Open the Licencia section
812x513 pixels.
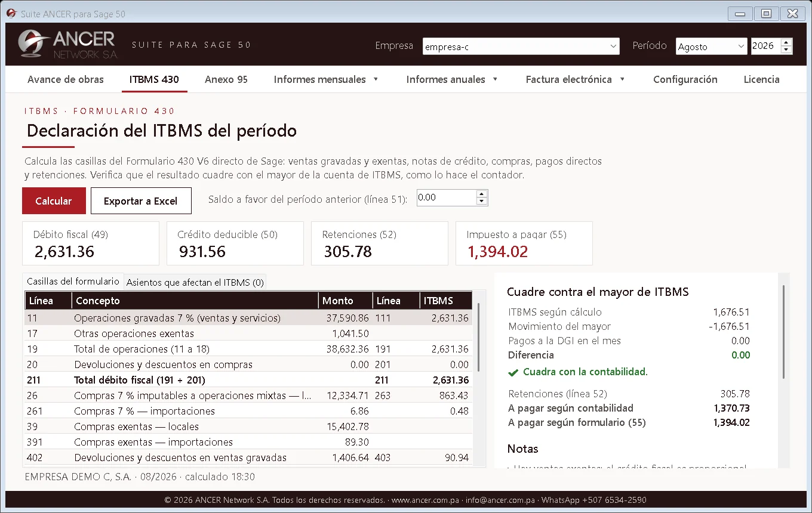click(761, 79)
